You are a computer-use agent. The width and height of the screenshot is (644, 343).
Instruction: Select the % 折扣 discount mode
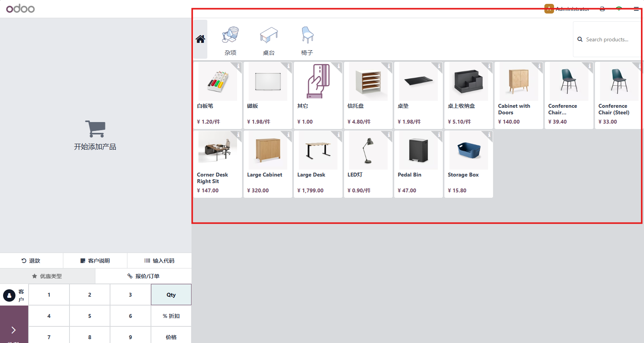point(171,316)
